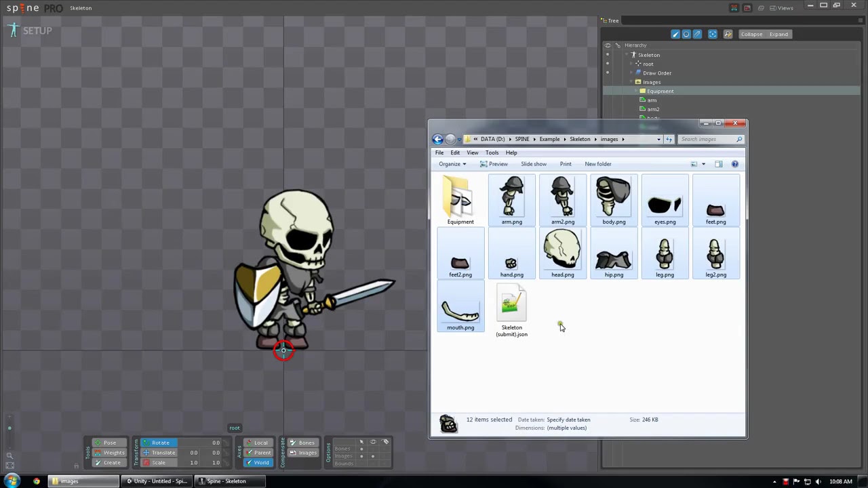Screen dimensions: 868x488
Task: Go back in the Explorer window
Action: pyautogui.click(x=438, y=139)
